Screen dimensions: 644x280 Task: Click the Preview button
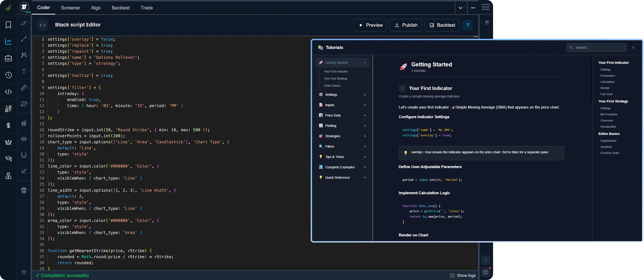click(370, 25)
